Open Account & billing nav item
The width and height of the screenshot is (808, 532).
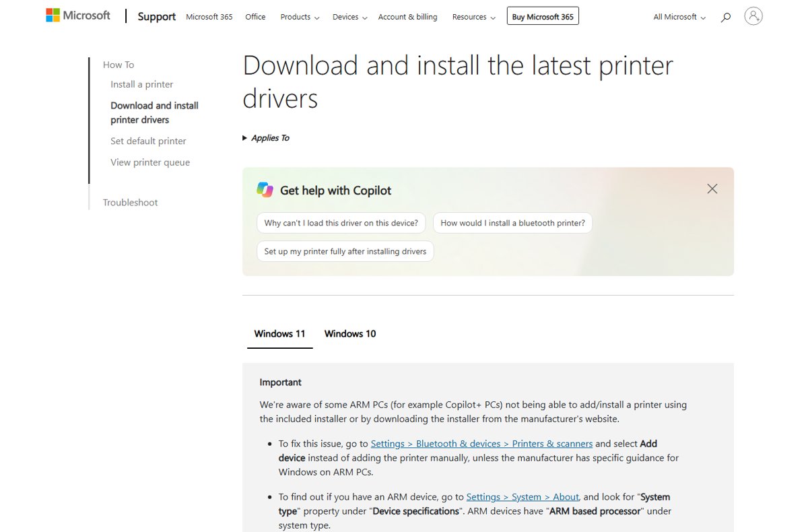coord(407,17)
